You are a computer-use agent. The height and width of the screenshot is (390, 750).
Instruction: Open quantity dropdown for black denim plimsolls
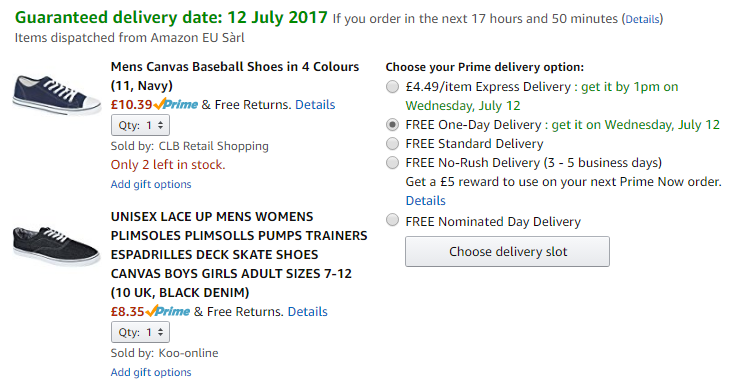click(140, 332)
